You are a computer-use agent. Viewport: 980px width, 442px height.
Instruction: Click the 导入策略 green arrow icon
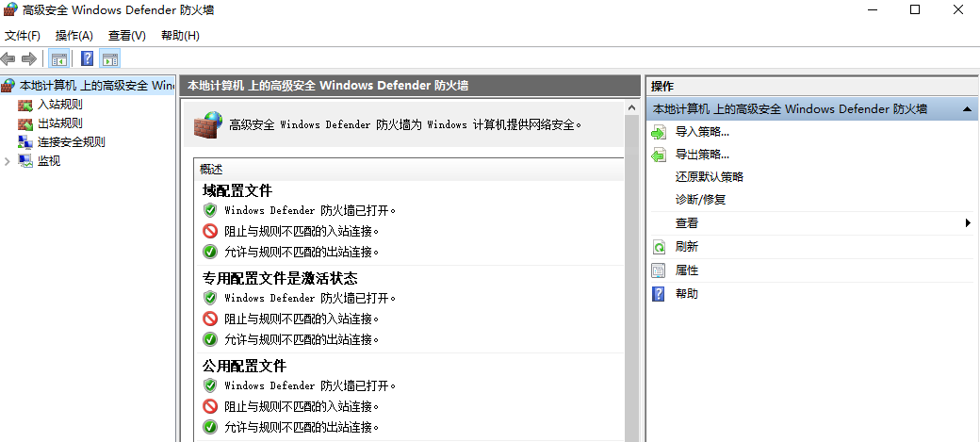point(659,133)
